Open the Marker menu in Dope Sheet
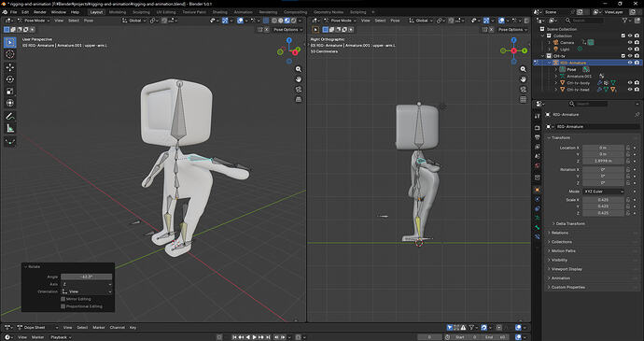Image resolution: width=644 pixels, height=341 pixels. tap(99, 327)
